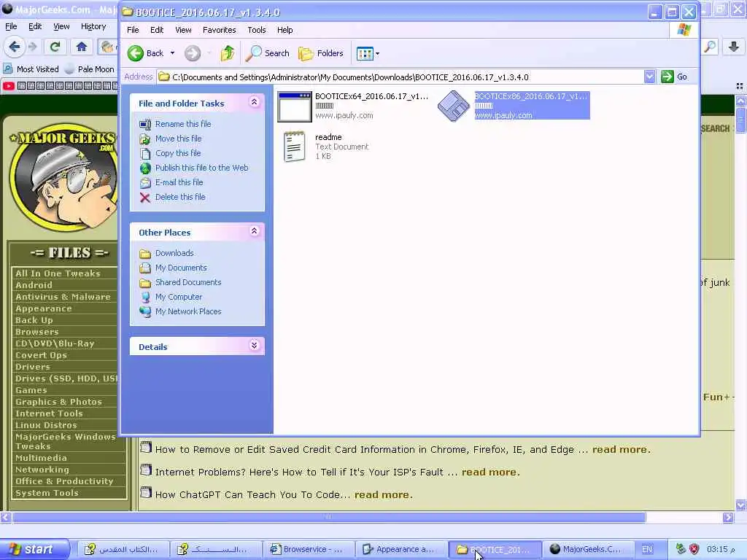Click the BOOTICEx64_2016.06.17 file name
This screenshot has width=747, height=560.
point(371,96)
